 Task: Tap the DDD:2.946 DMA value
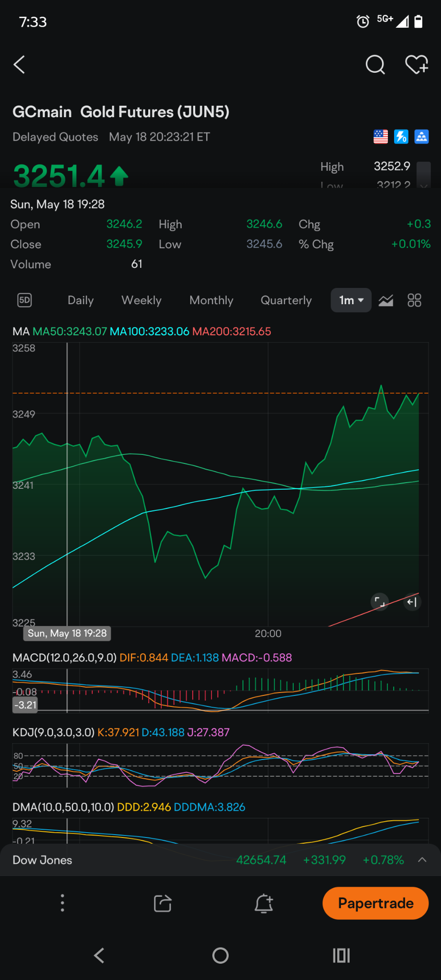(x=144, y=807)
